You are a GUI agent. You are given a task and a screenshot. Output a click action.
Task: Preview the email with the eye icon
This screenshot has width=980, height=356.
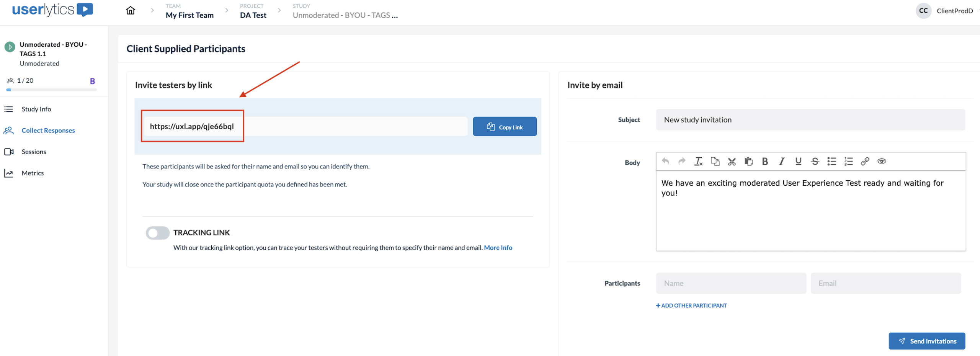click(882, 161)
